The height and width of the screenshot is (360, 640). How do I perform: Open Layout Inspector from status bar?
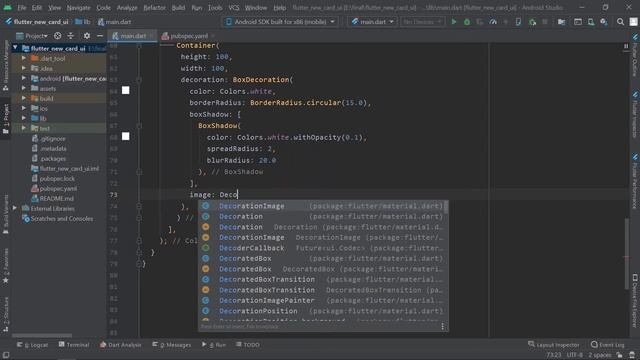coord(553,344)
